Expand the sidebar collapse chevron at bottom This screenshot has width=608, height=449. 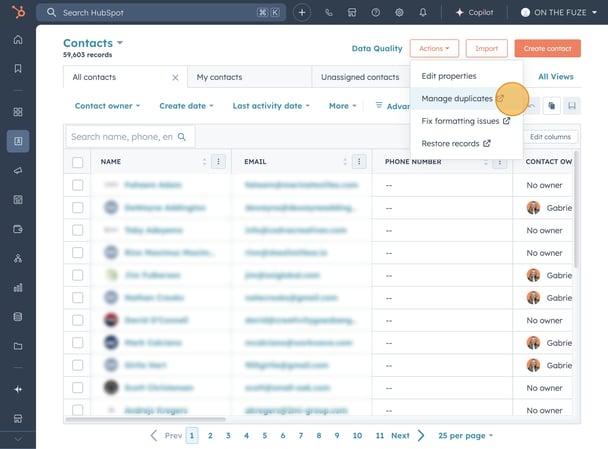pyautogui.click(x=18, y=439)
